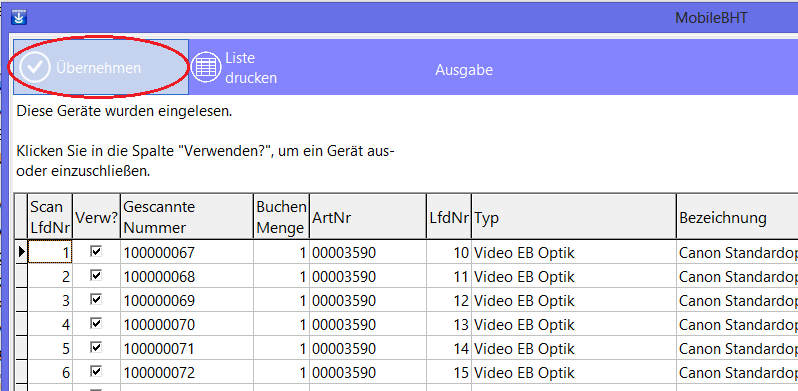Select the row selector of row 3
This screenshot has height=391, width=798.
(x=21, y=300)
